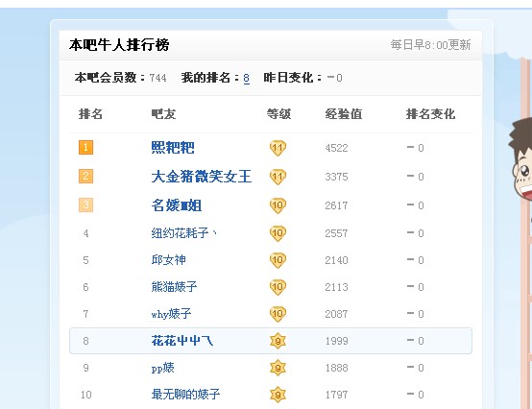Image resolution: width=532 pixels, height=409 pixels.
Task: Click the level 11 badge for 熙粑粑
Action: (278, 148)
